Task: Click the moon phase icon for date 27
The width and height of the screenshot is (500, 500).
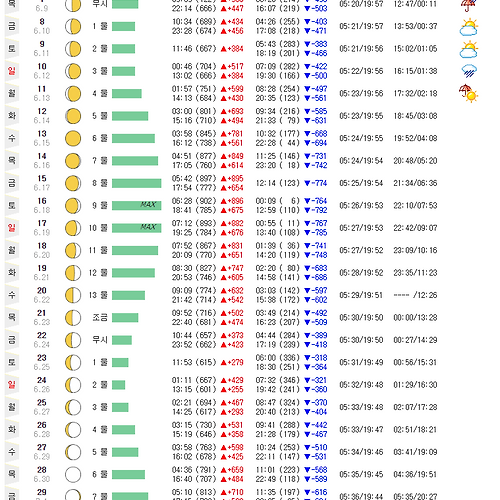Action: coord(73,452)
